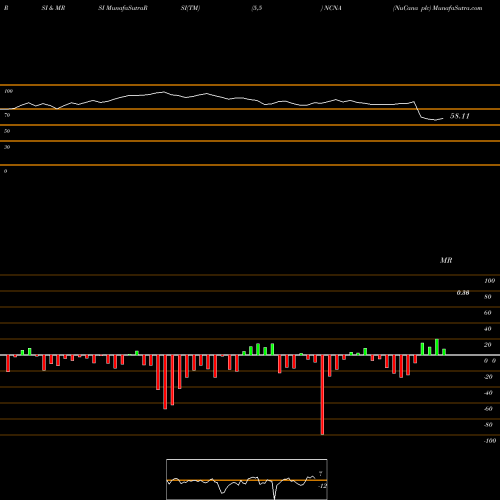Click the 20 label on MR right axis
The width and height of the screenshot is (500, 500).
488,345
